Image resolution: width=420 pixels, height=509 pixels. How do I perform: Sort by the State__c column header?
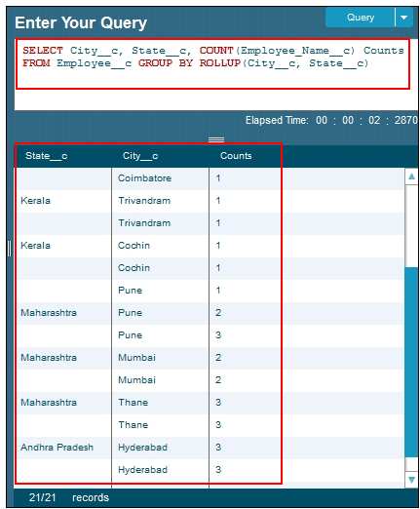pos(47,156)
